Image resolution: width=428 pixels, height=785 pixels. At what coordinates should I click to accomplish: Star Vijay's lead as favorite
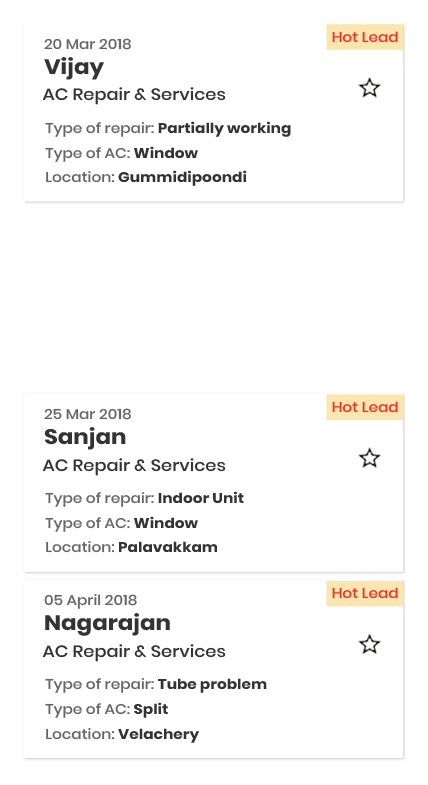pos(369,88)
